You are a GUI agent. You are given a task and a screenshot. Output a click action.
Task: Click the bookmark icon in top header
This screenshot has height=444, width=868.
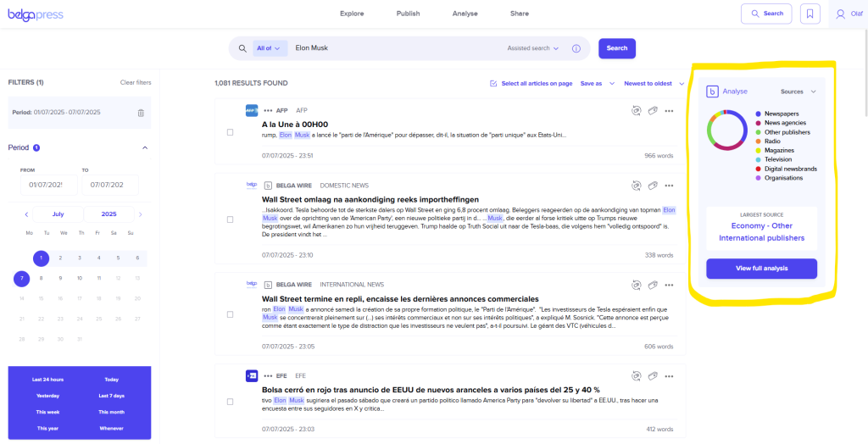pos(810,14)
